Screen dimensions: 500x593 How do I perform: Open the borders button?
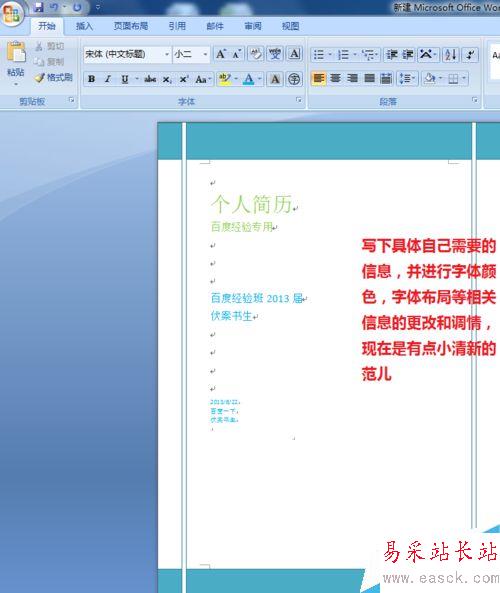coord(453,78)
